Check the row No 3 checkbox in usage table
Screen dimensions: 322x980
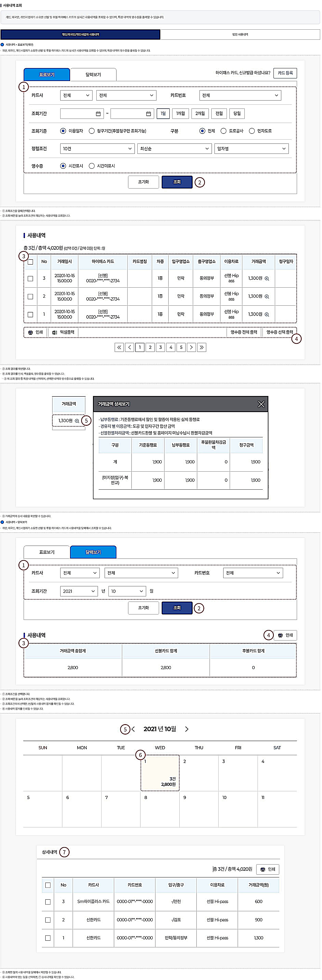[30, 278]
